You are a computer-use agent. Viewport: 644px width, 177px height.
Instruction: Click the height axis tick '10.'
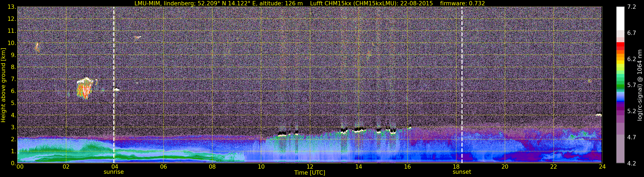point(12,43)
